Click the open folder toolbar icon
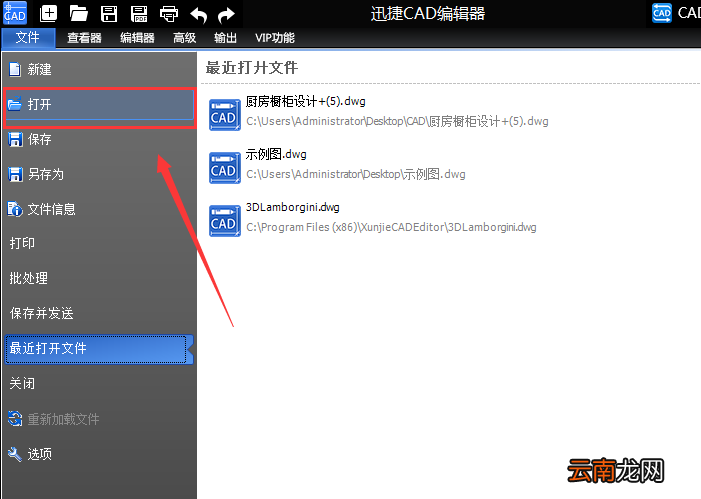The width and height of the screenshot is (701, 499). [79, 14]
